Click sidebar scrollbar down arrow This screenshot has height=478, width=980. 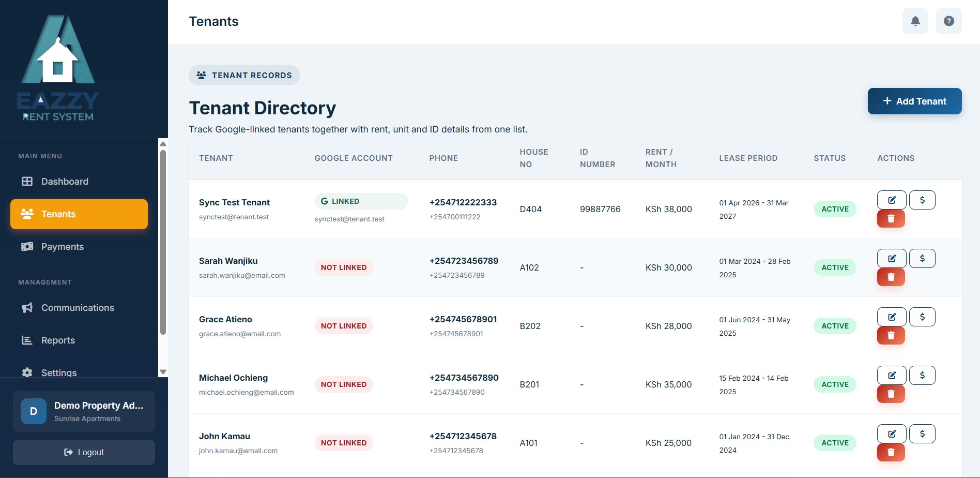[163, 372]
